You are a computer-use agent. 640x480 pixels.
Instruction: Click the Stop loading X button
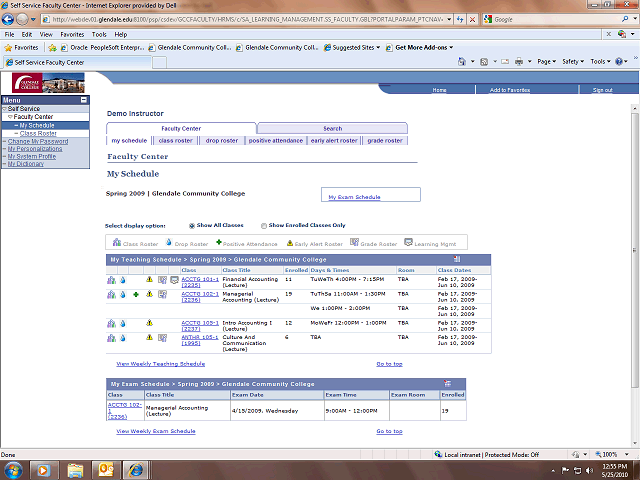pyautogui.click(x=472, y=19)
